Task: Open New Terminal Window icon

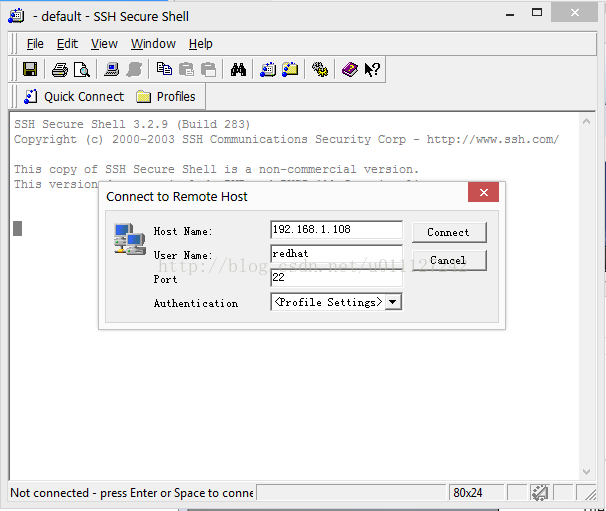Action: (268, 70)
